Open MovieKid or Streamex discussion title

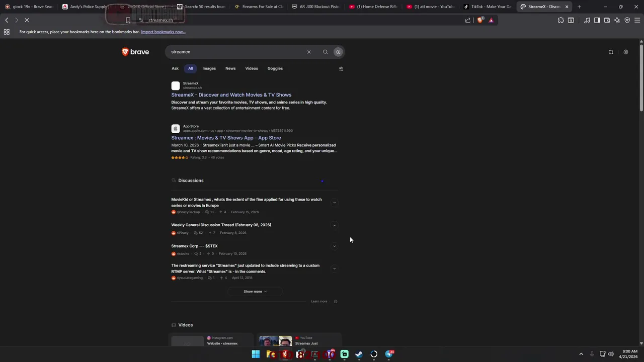point(247,203)
